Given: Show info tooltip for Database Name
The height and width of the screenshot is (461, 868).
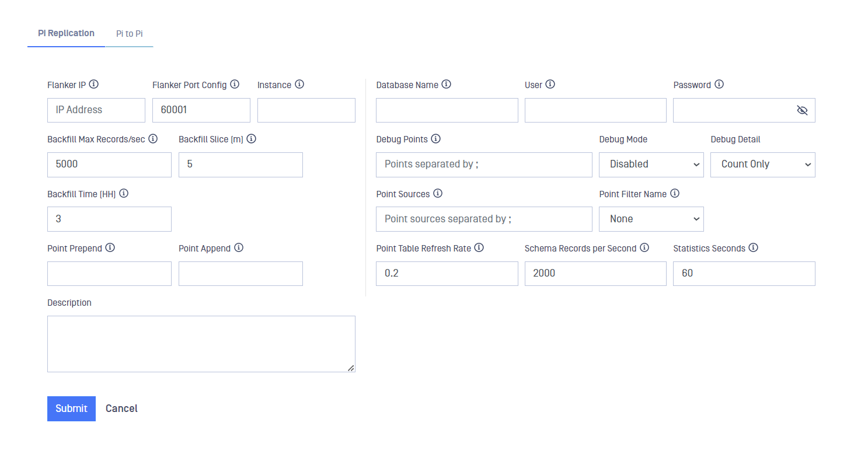Looking at the screenshot, I should tap(446, 84).
